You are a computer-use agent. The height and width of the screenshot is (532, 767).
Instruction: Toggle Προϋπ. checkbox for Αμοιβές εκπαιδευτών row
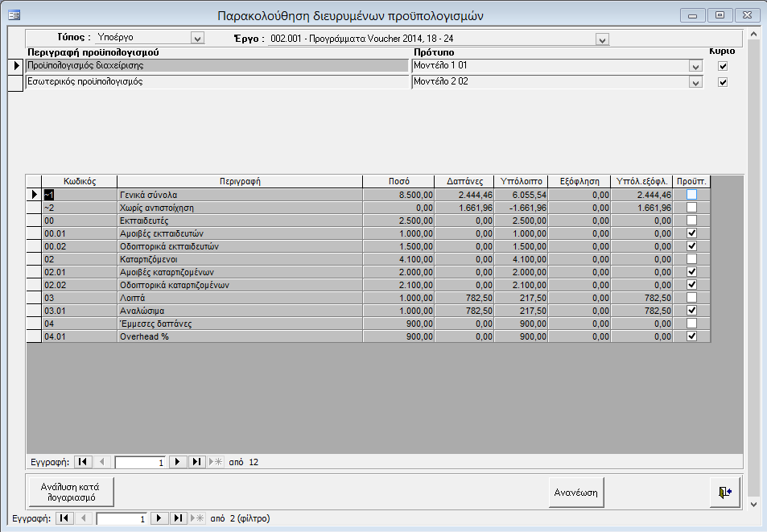(x=691, y=233)
